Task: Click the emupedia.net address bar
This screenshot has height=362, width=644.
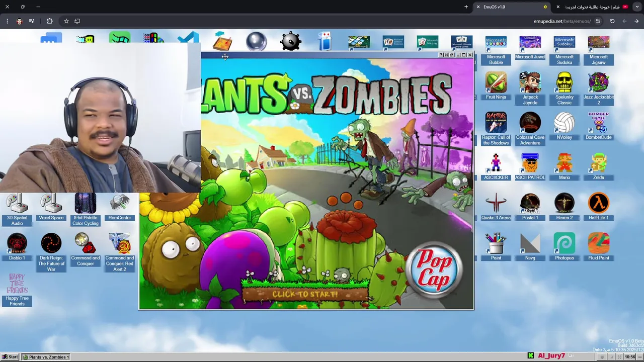Action: (x=562, y=21)
